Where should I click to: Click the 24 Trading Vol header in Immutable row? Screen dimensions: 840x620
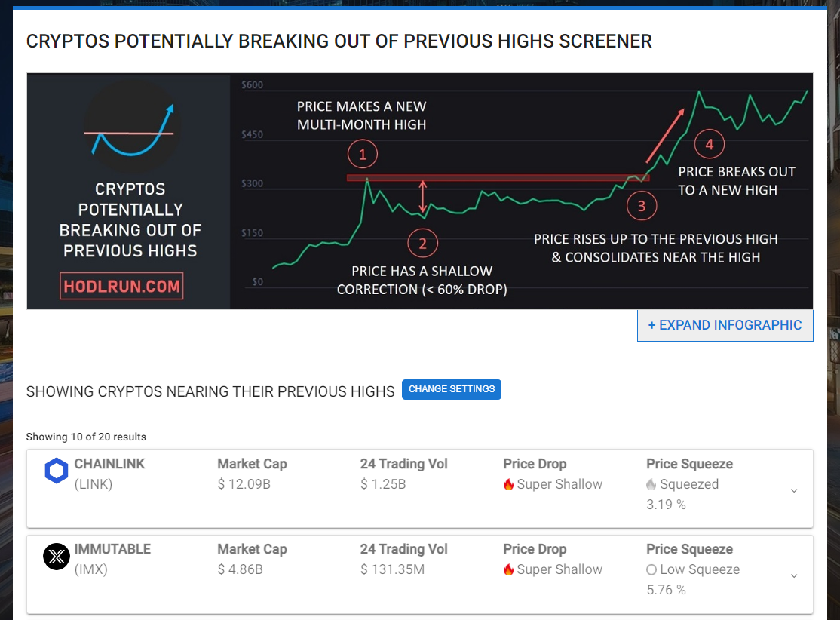click(404, 549)
